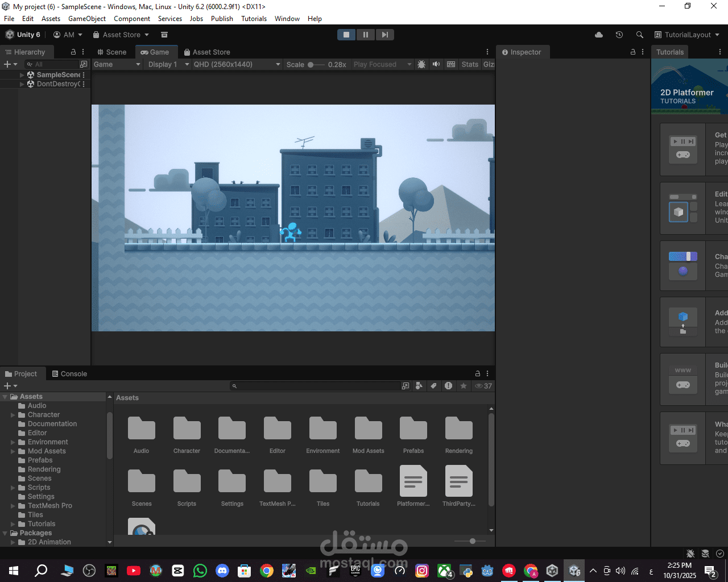Select the Scripts folder in tree
The width and height of the screenshot is (728, 582).
[x=39, y=488]
